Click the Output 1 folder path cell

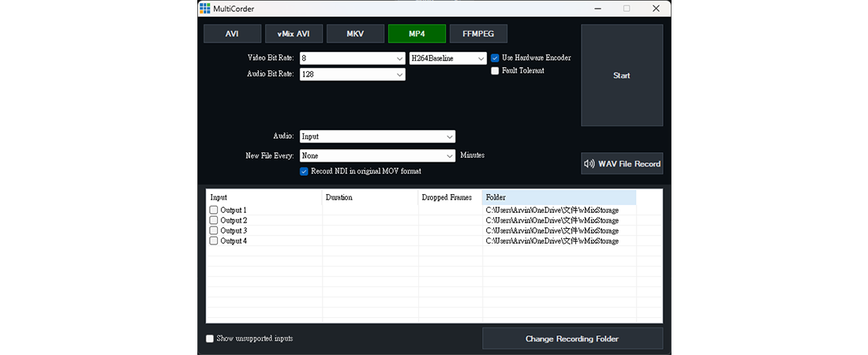(x=559, y=211)
